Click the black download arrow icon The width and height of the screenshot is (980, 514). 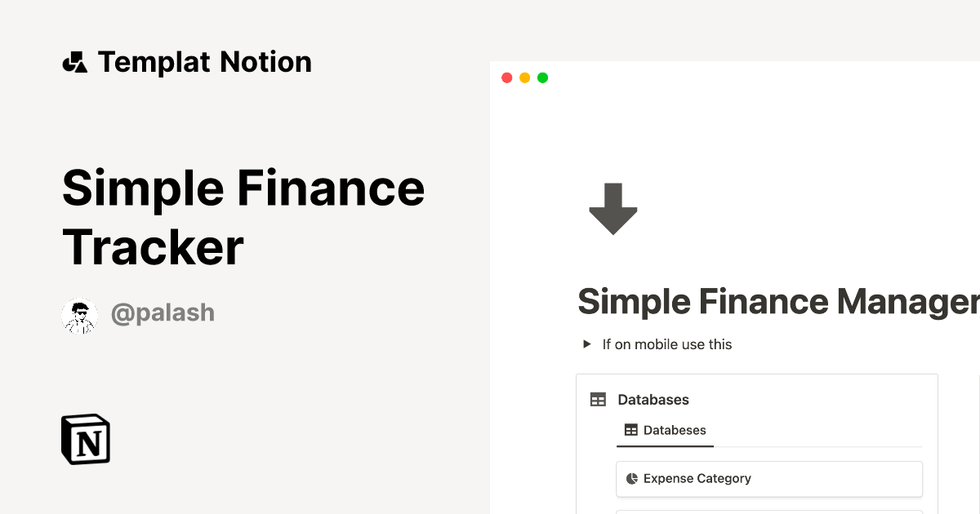(612, 209)
